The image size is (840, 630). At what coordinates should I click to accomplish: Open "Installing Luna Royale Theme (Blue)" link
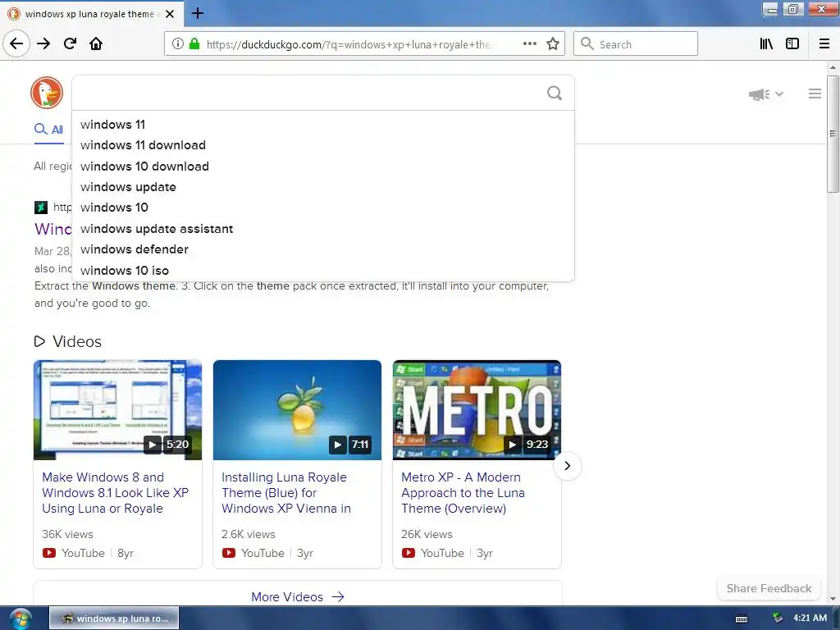(x=286, y=493)
